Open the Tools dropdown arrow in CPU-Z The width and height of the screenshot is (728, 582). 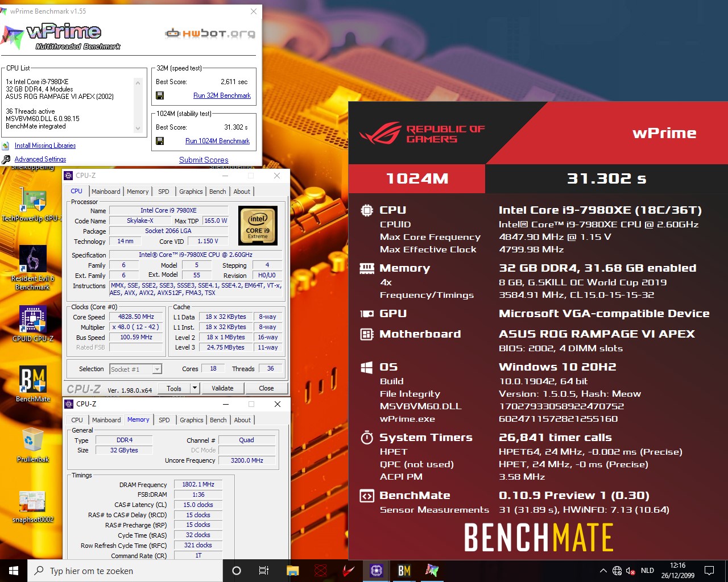click(195, 388)
